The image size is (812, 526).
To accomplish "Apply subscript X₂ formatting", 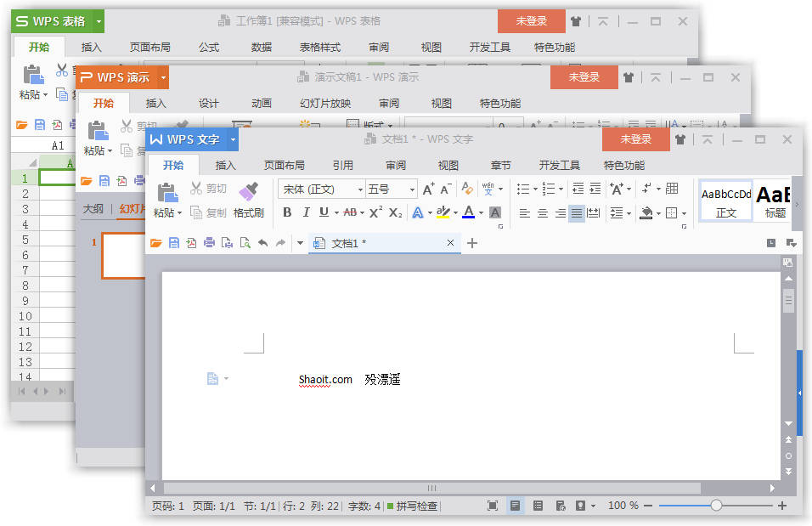I will (395, 213).
